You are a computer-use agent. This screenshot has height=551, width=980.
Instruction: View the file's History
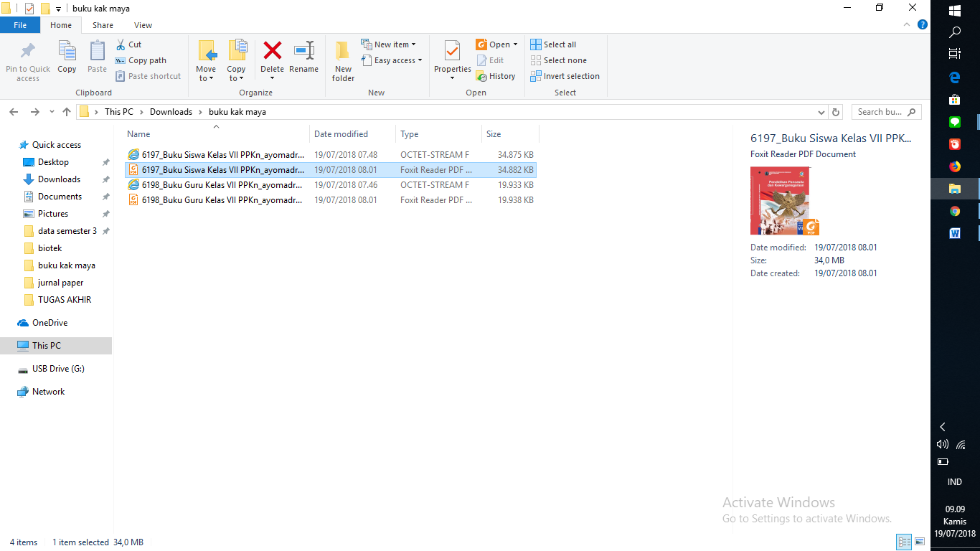[x=496, y=75]
